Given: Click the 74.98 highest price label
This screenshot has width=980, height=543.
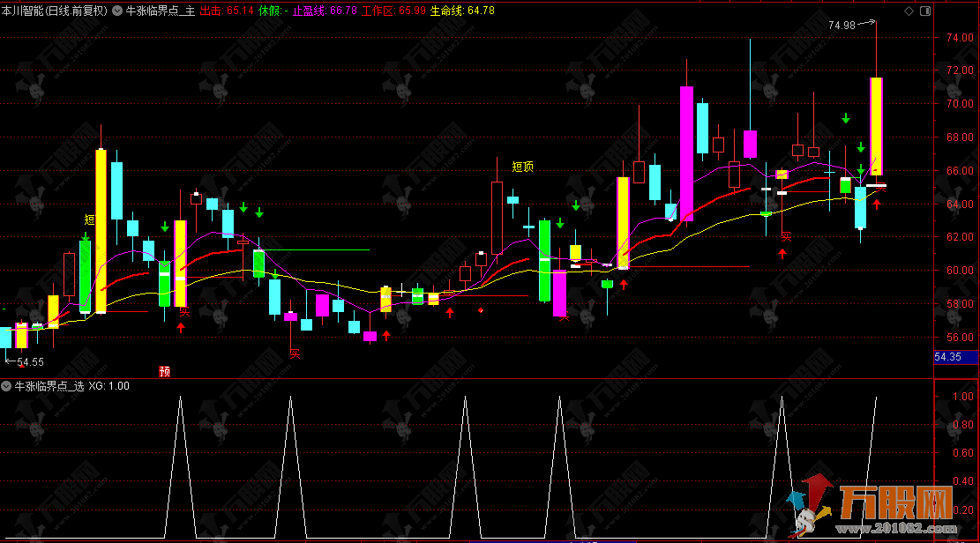Looking at the screenshot, I should click(x=842, y=26).
